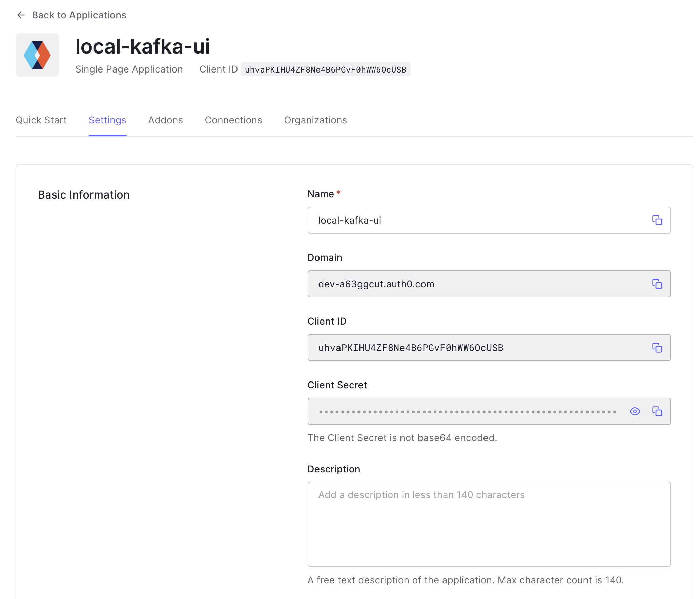Open the Quick Start tab

[41, 120]
